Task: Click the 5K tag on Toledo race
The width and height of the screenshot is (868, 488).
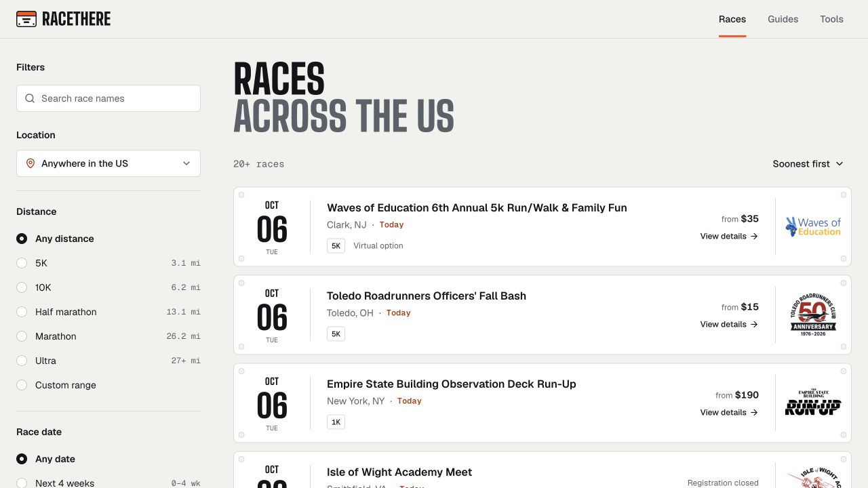Action: point(336,334)
